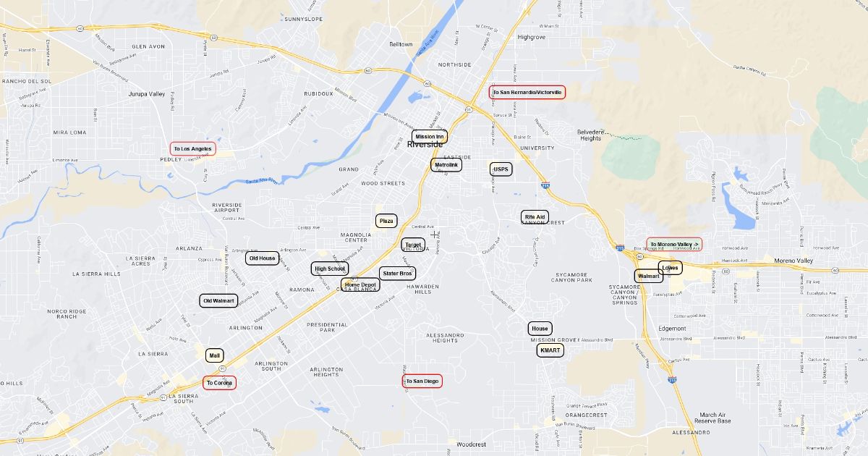
Task: Click the Mission Inn map label
Action: 430,136
